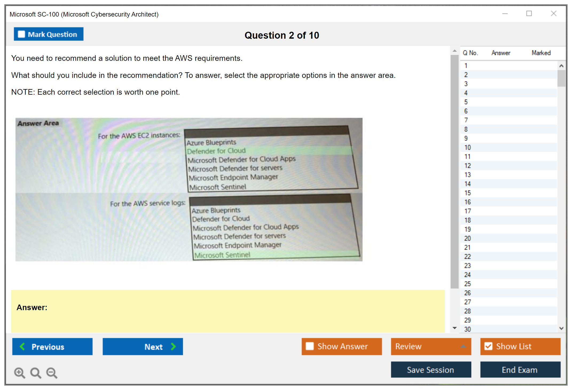Click the left chevron on Previous

click(23, 346)
